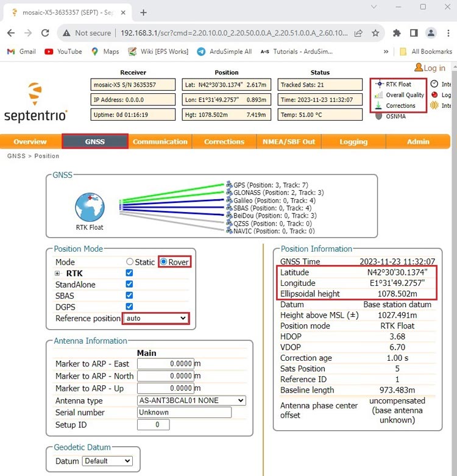Toggle the RTK checkbox
The width and height of the screenshot is (457, 476).
click(129, 272)
